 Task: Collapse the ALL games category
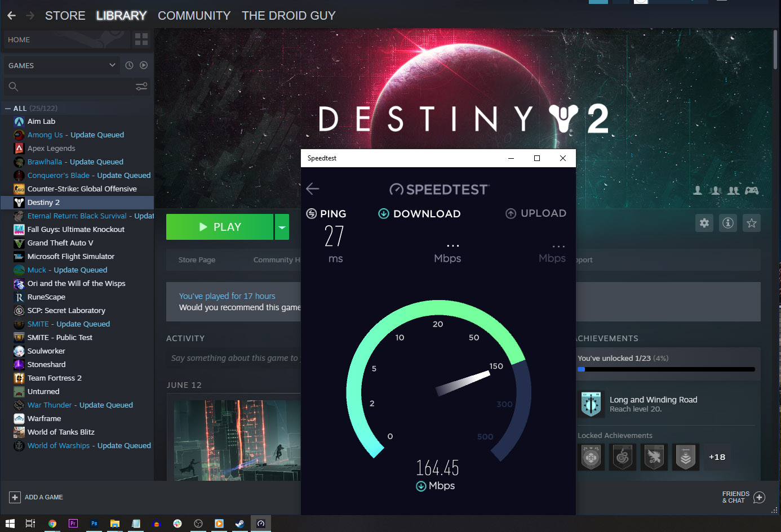pyautogui.click(x=8, y=108)
